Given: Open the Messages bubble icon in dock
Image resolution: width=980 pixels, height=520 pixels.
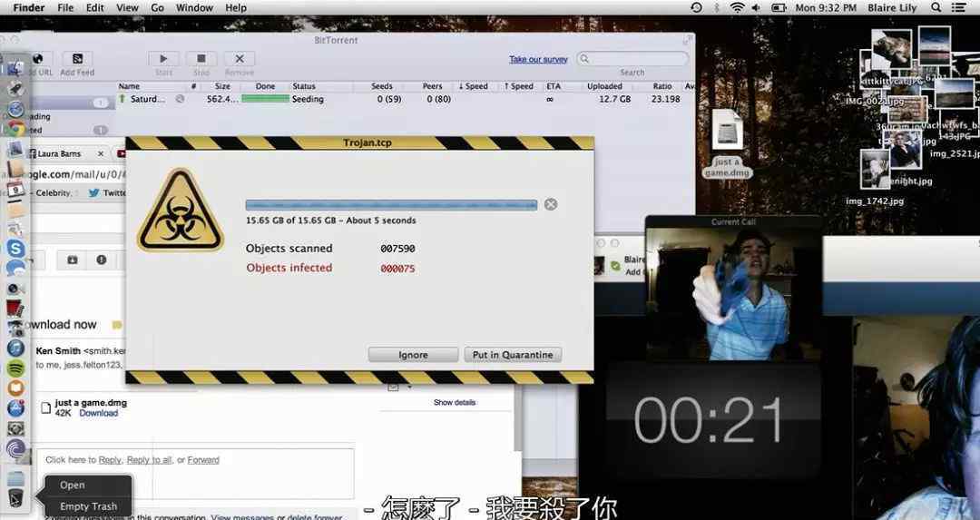Looking at the screenshot, I should click(15, 268).
